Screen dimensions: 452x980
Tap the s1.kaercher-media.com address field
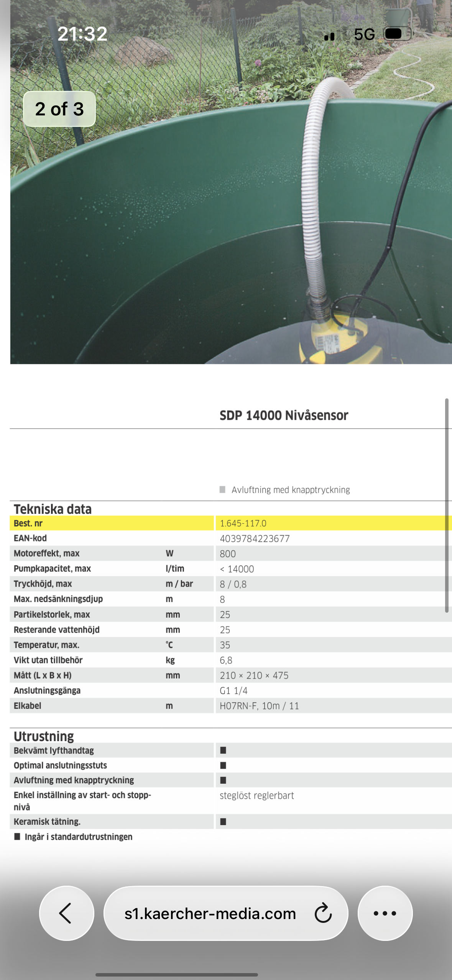tap(210, 913)
